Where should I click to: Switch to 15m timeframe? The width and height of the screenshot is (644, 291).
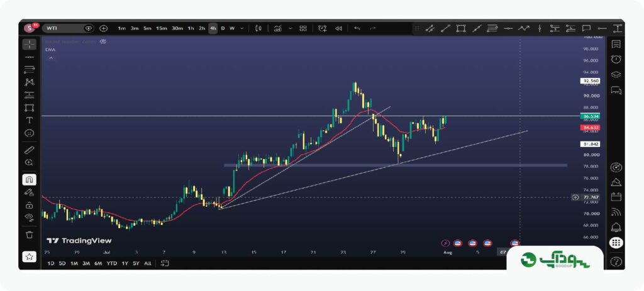[162, 28]
